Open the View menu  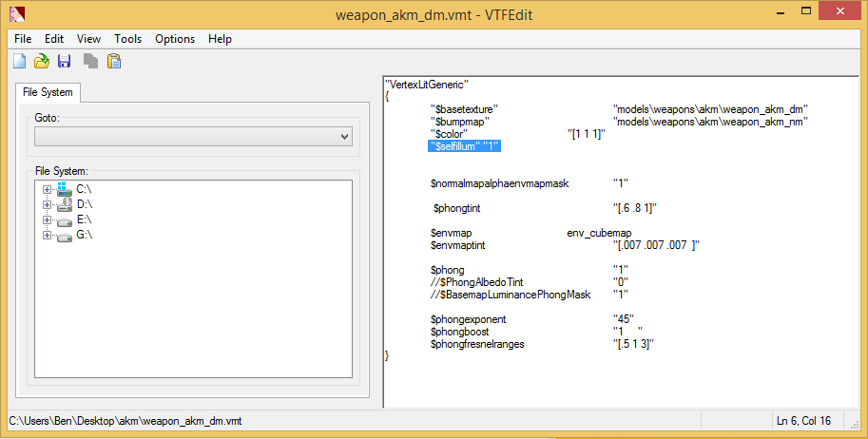coord(88,39)
